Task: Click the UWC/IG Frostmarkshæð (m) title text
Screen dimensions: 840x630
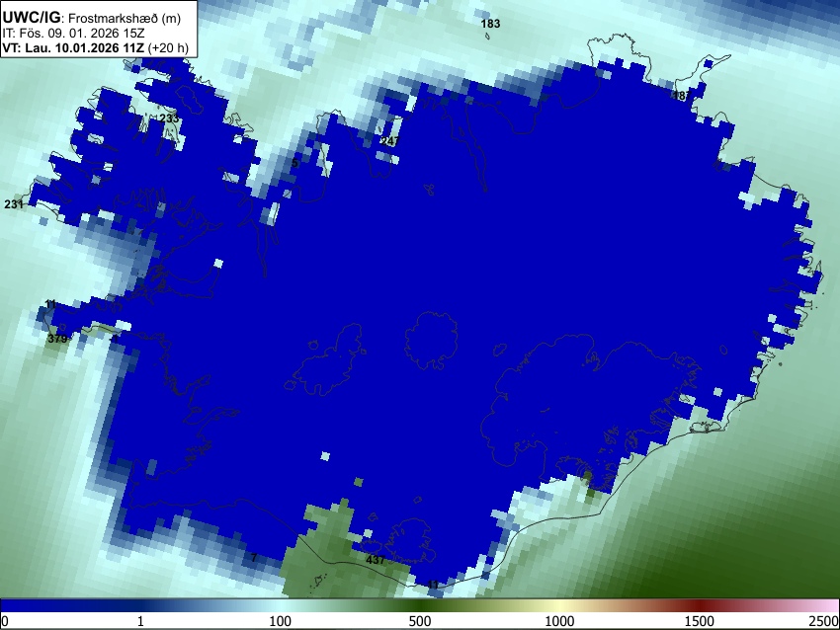Action: (x=92, y=18)
